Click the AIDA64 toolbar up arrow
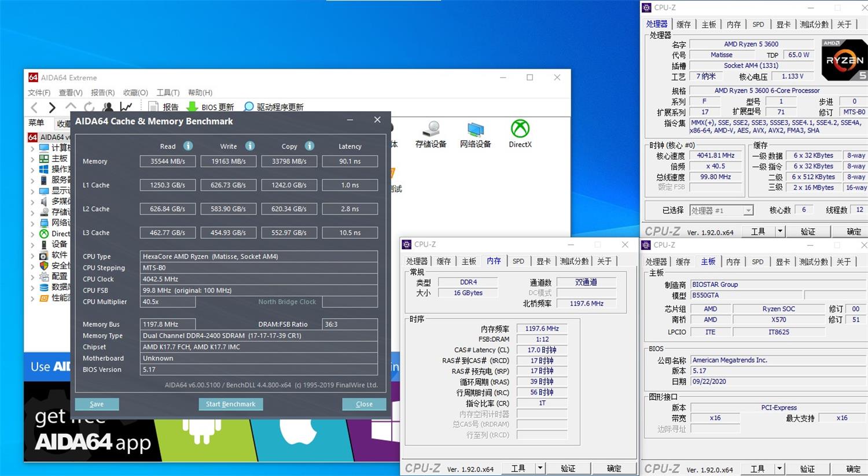This screenshot has width=868, height=476. pyautogui.click(x=71, y=106)
